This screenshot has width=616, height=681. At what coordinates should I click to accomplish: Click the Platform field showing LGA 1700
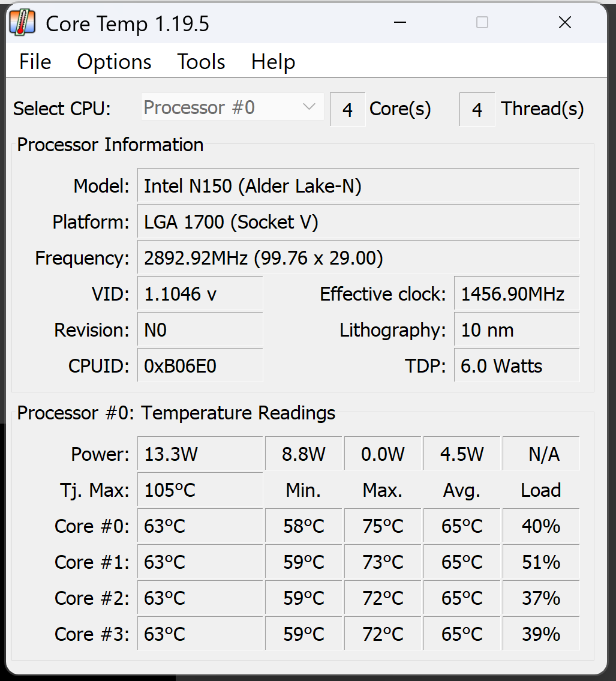358,222
